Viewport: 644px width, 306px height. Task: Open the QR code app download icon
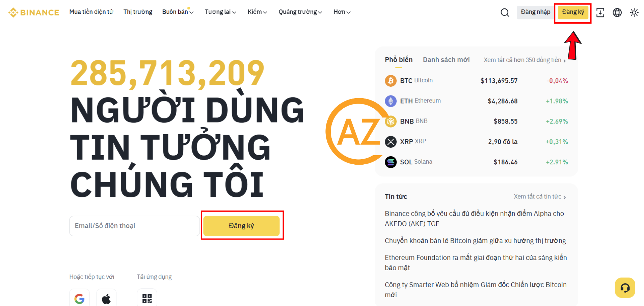coord(147,298)
